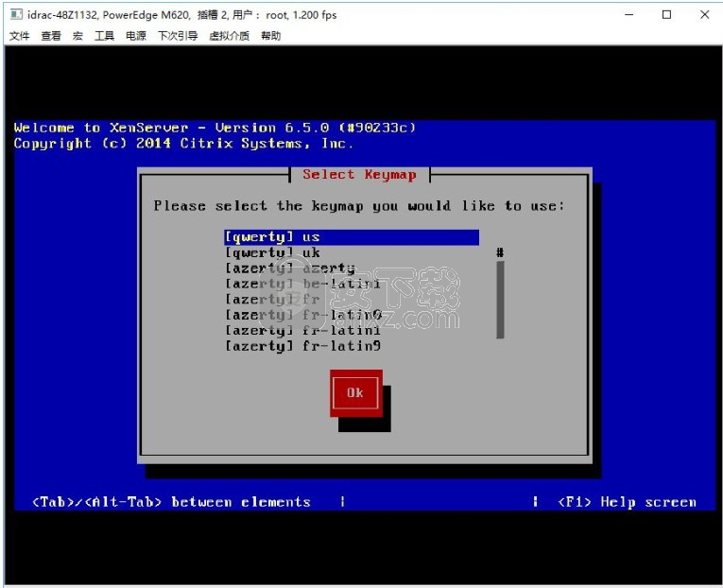This screenshot has width=723, height=588.
Task: Click the <Tab>/<Alt-Tab> between elements hint
Action: [x=171, y=502]
